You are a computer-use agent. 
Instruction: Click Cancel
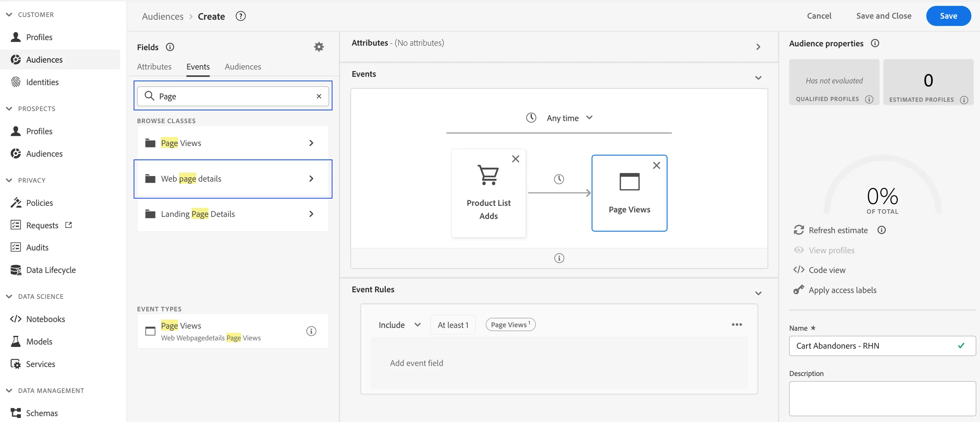[x=819, y=16]
